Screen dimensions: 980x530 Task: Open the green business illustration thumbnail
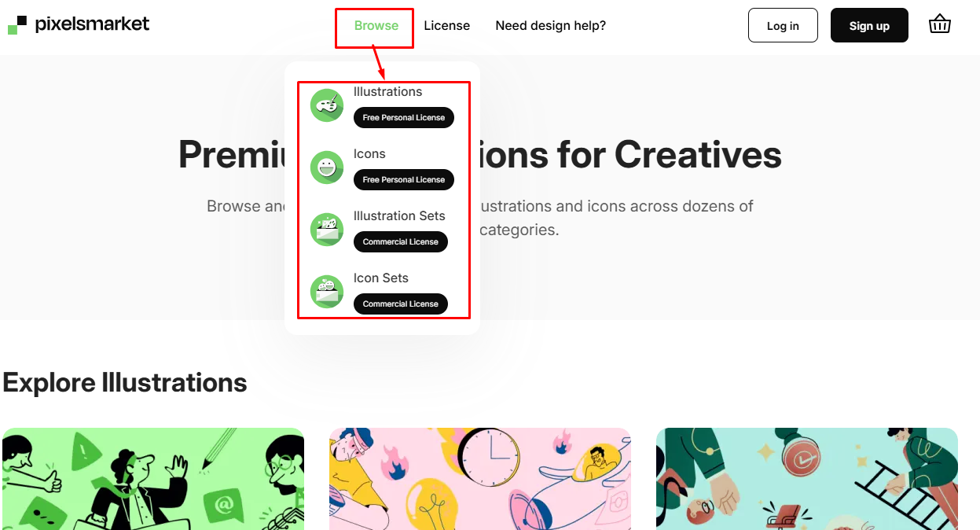pos(153,478)
